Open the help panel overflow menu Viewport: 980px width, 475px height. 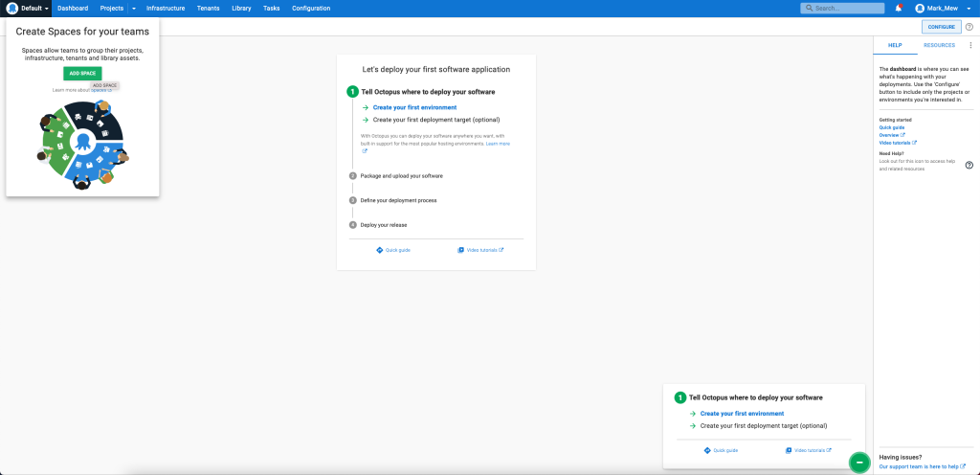pyautogui.click(x=970, y=46)
